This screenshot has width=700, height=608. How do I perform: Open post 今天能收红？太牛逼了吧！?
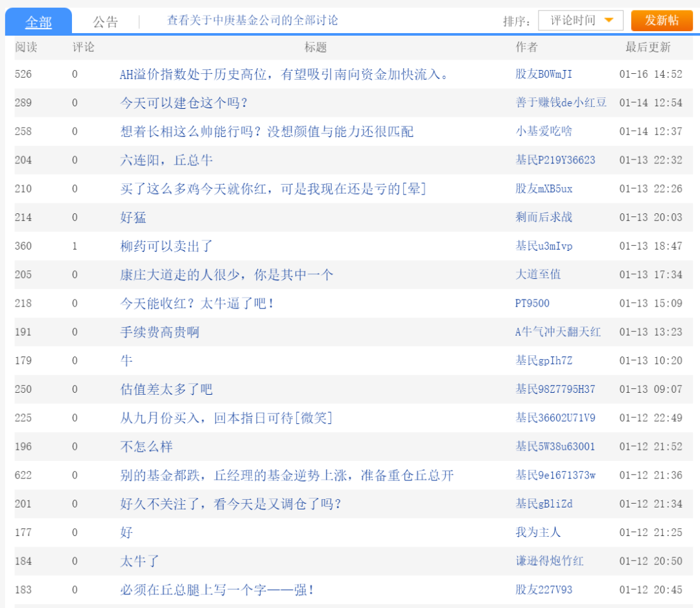tap(197, 303)
